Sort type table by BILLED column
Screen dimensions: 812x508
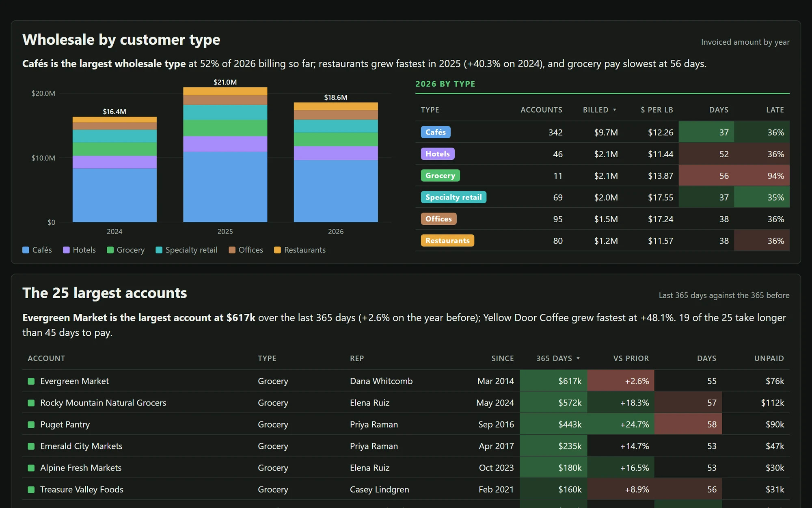pos(600,110)
